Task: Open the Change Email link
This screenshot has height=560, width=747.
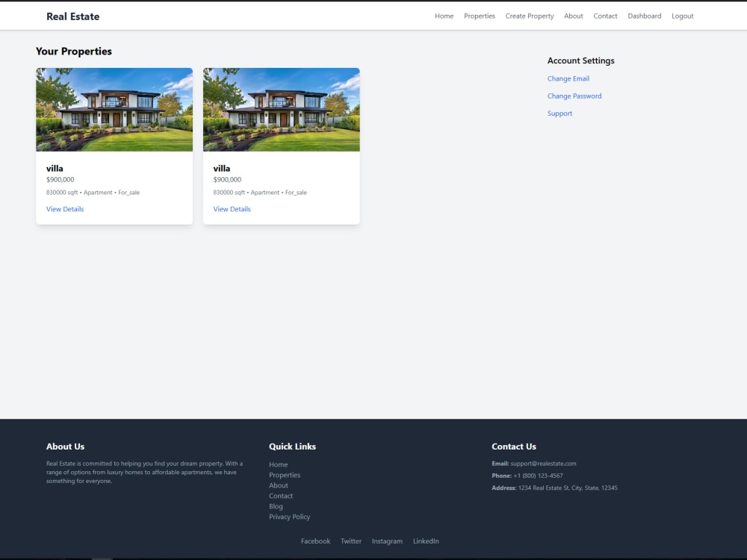Action: (x=568, y=78)
